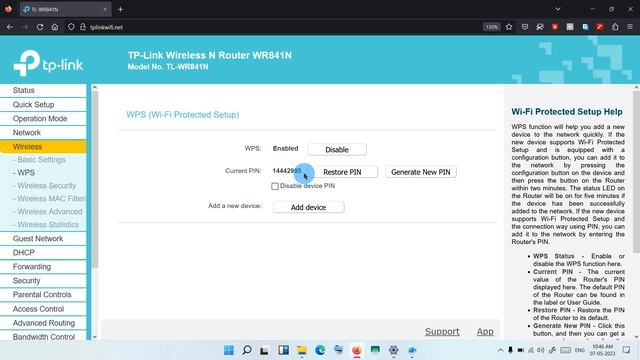Open the Operation Mode menu item

tap(43, 118)
